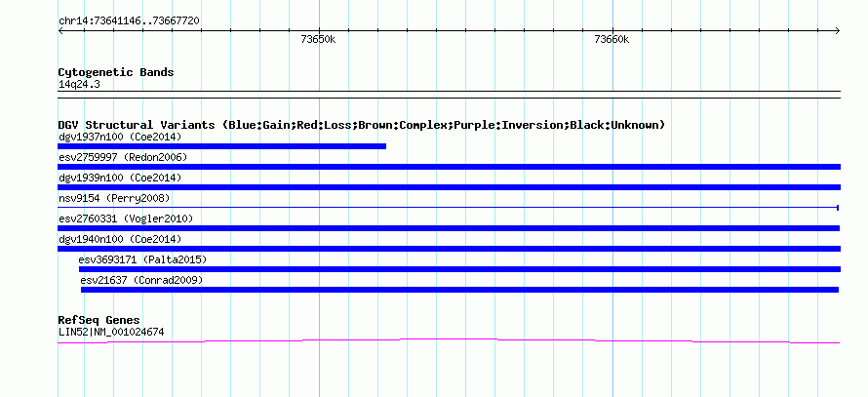This screenshot has width=868, height=397.
Task: Click the esv3693171 (Palta2015) gain bar
Action: (459, 269)
